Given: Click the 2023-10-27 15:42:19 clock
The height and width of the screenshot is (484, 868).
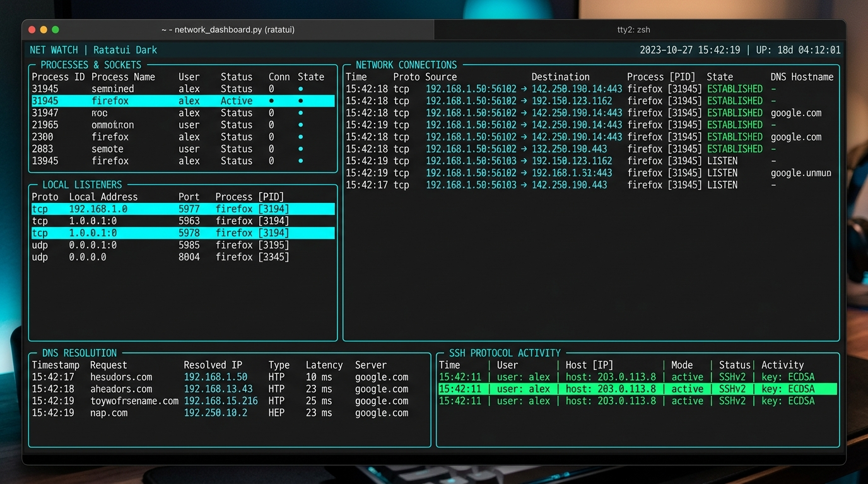Looking at the screenshot, I should click(690, 50).
